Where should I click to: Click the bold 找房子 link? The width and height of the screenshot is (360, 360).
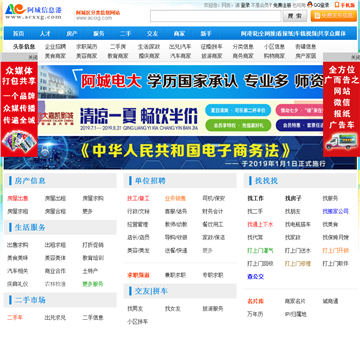point(293,198)
